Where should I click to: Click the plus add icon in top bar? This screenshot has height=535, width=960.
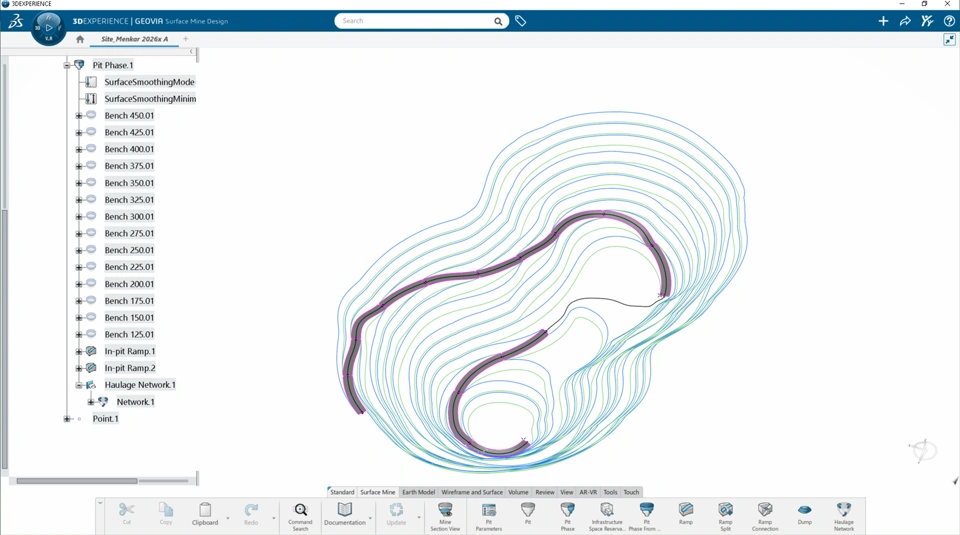click(883, 21)
